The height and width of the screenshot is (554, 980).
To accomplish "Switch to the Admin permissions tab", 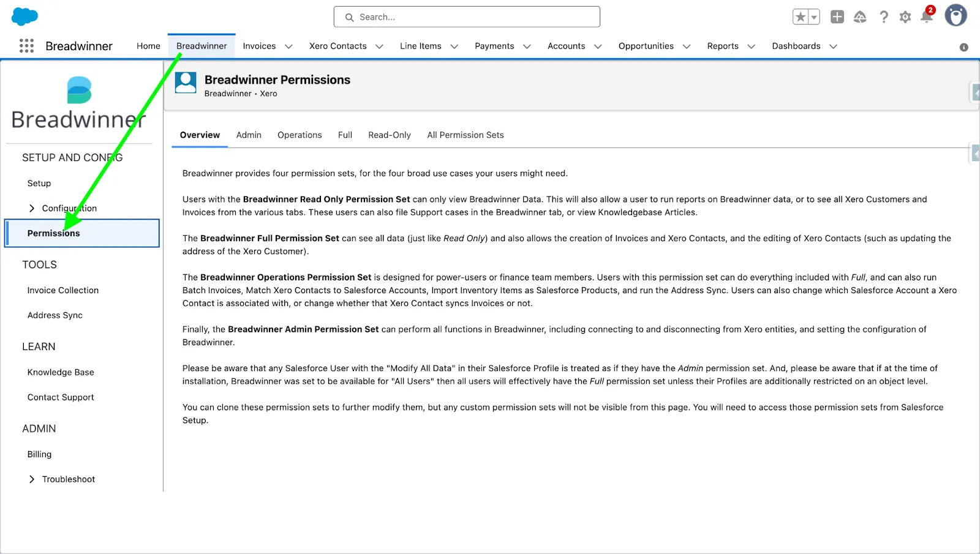I will [x=249, y=135].
